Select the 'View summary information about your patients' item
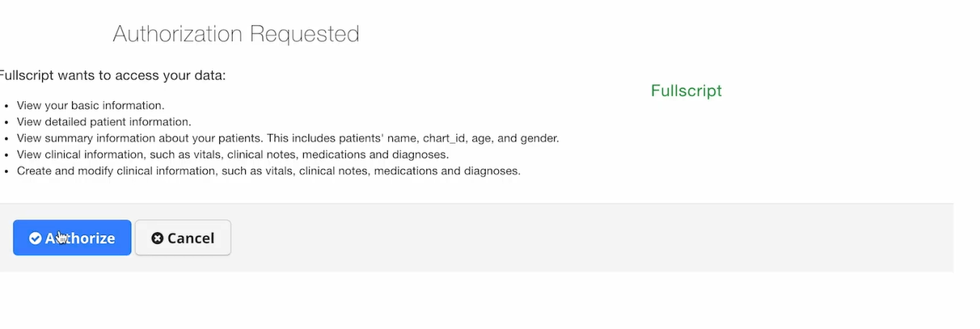 click(288, 138)
